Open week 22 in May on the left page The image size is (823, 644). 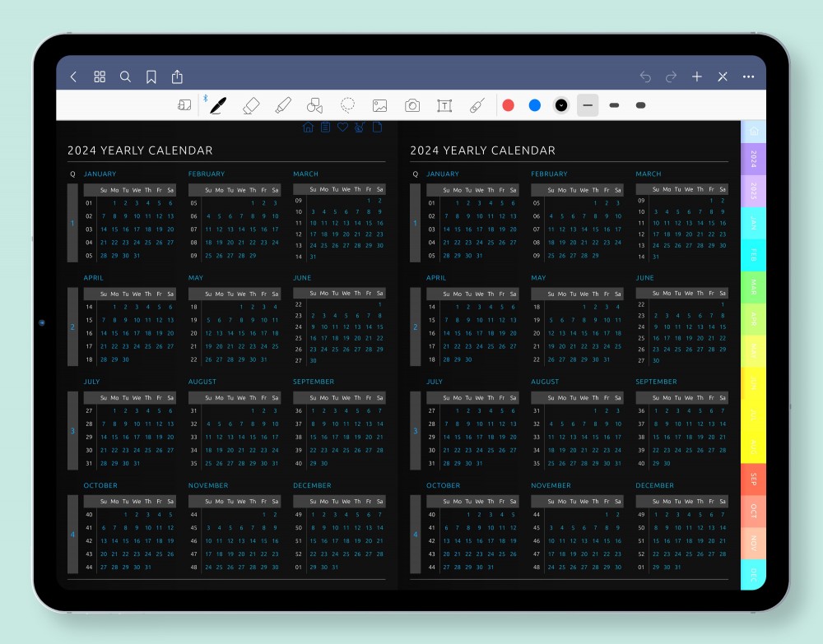tap(193, 359)
